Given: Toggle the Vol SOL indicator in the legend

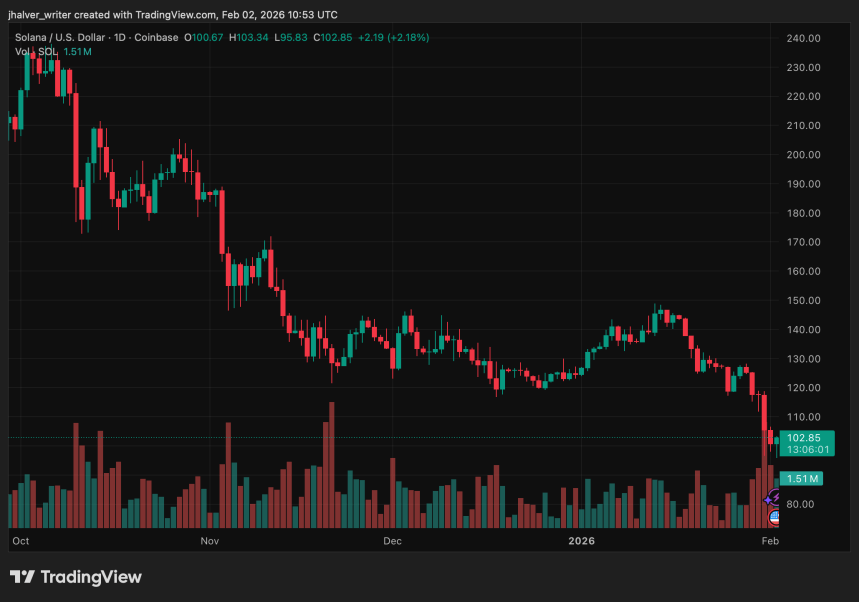Looking at the screenshot, I should (x=35, y=50).
